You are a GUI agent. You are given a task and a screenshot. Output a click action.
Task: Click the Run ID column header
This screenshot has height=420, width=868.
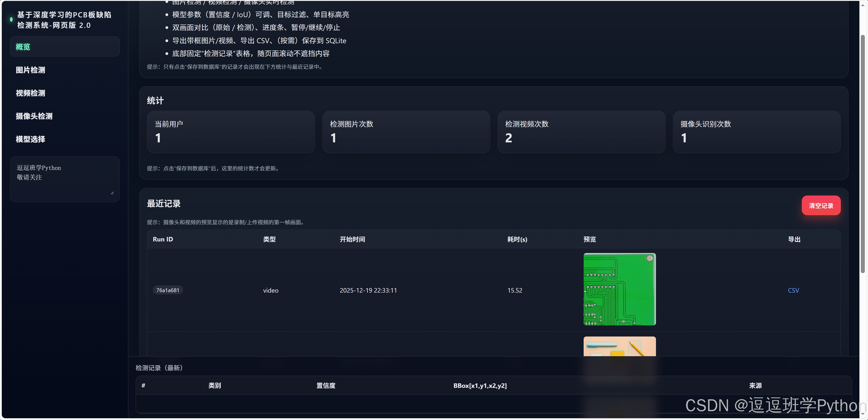click(x=163, y=239)
